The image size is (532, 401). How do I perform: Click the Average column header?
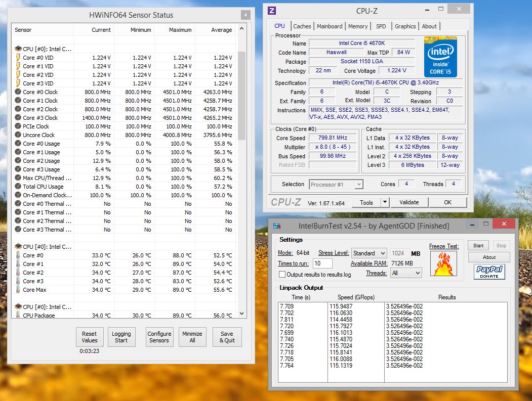coord(216,30)
